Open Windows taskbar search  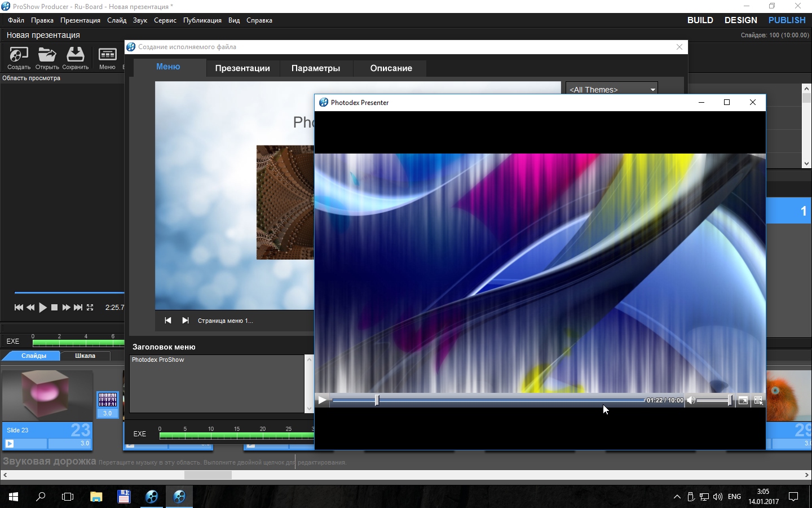(x=41, y=497)
